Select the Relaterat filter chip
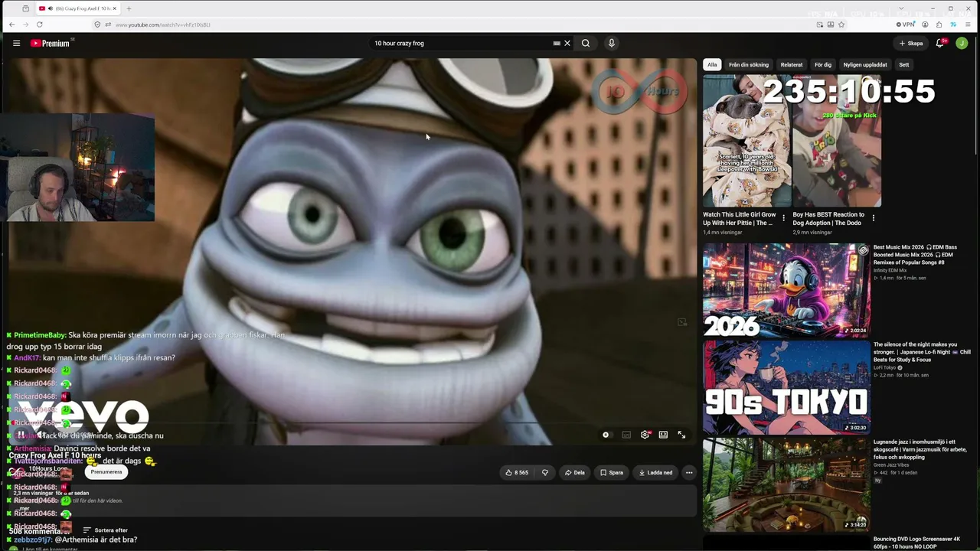The width and height of the screenshot is (980, 551). (792, 65)
